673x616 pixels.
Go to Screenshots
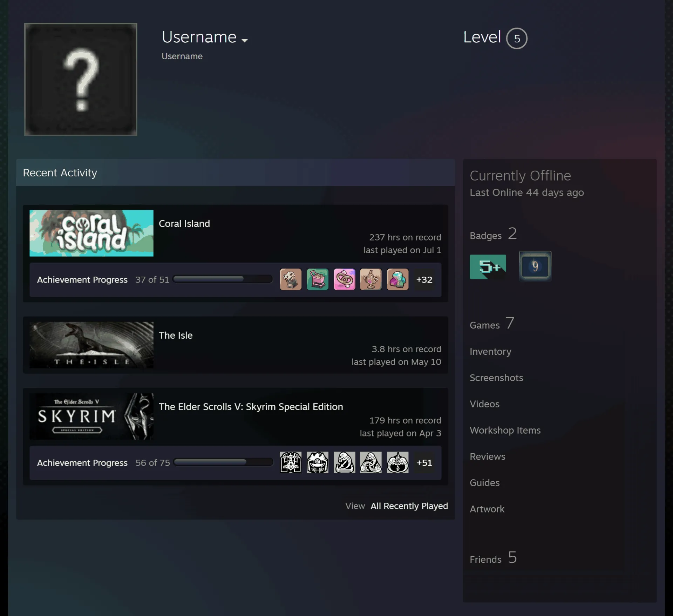pos(496,378)
